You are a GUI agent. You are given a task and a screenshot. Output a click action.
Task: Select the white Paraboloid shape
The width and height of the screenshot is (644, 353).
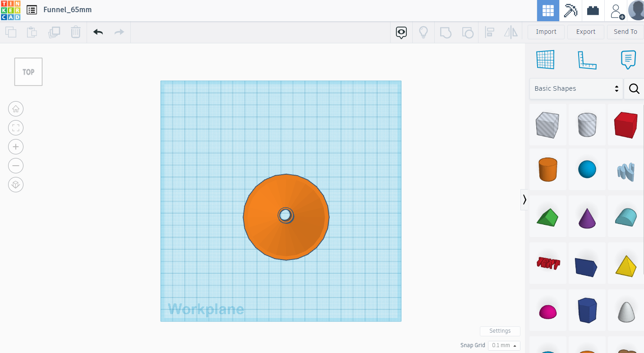(x=626, y=311)
